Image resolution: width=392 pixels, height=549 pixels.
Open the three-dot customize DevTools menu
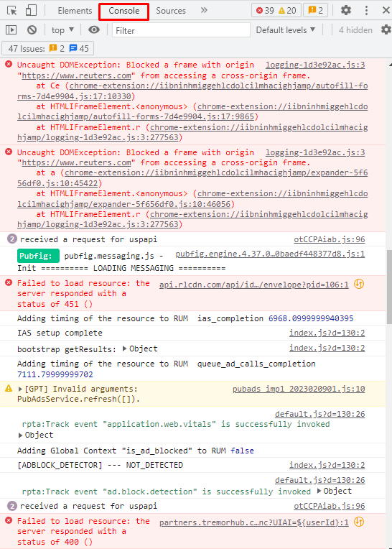point(366,10)
